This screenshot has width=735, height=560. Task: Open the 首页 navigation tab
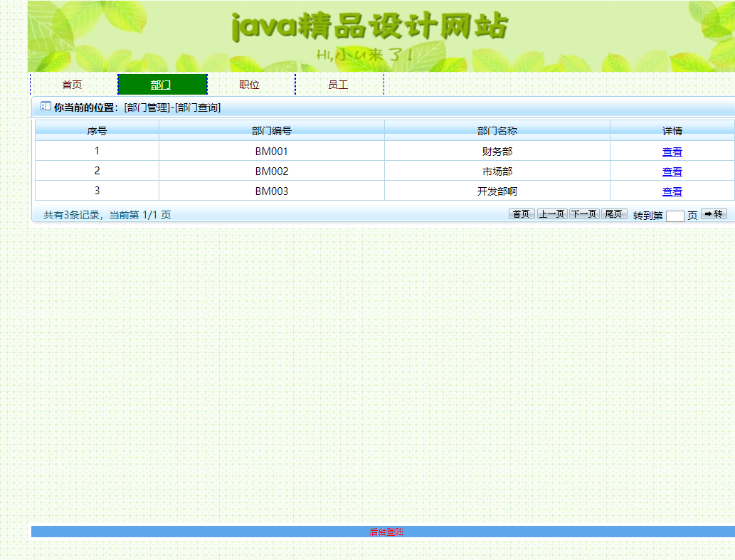pos(73,85)
